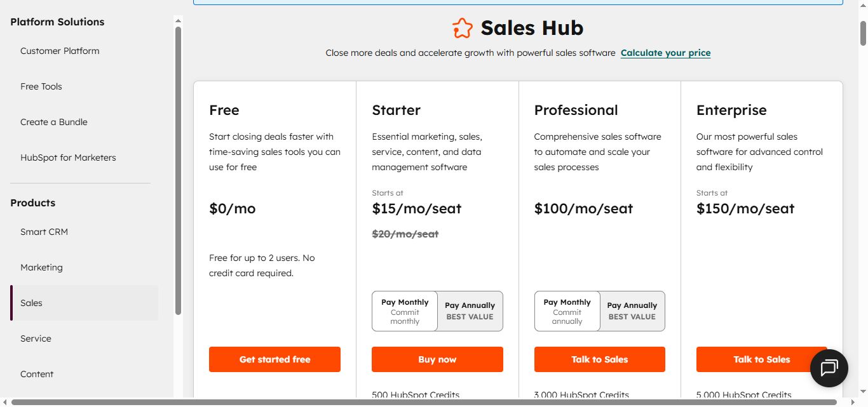Click Buy now for the Starter plan
Viewport: 868px width, 407px height.
tap(437, 359)
